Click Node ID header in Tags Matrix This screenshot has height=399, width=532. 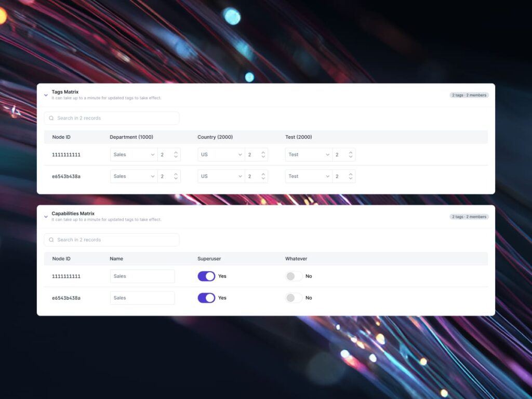click(61, 137)
